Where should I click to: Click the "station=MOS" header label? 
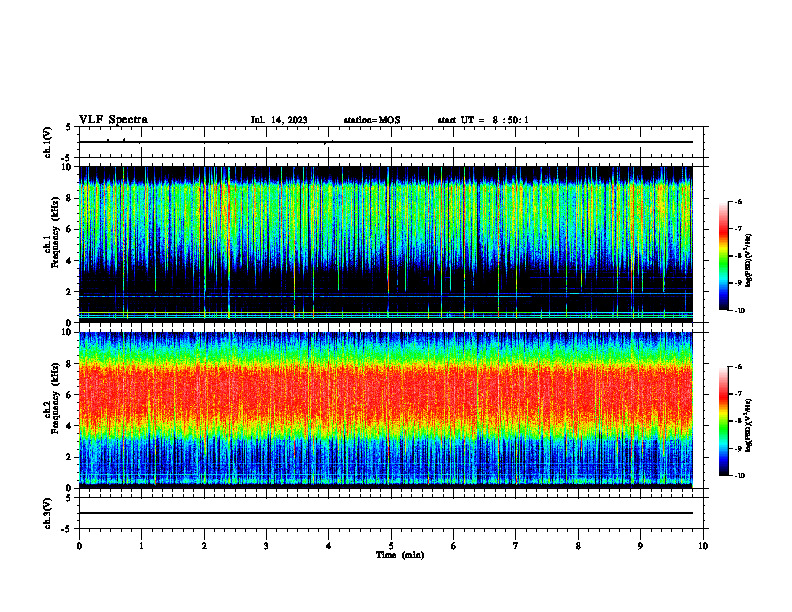coord(372,120)
